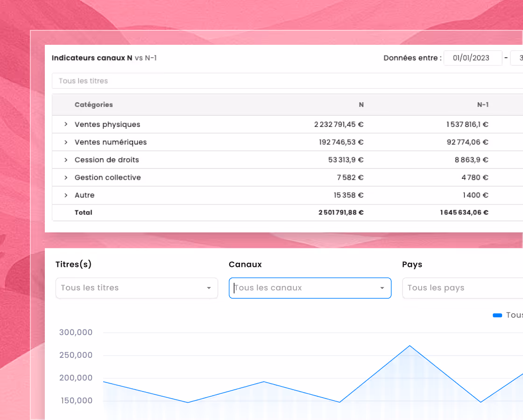Click the N-1 column header
Image resolution: width=523 pixels, height=420 pixels.
(x=483, y=105)
